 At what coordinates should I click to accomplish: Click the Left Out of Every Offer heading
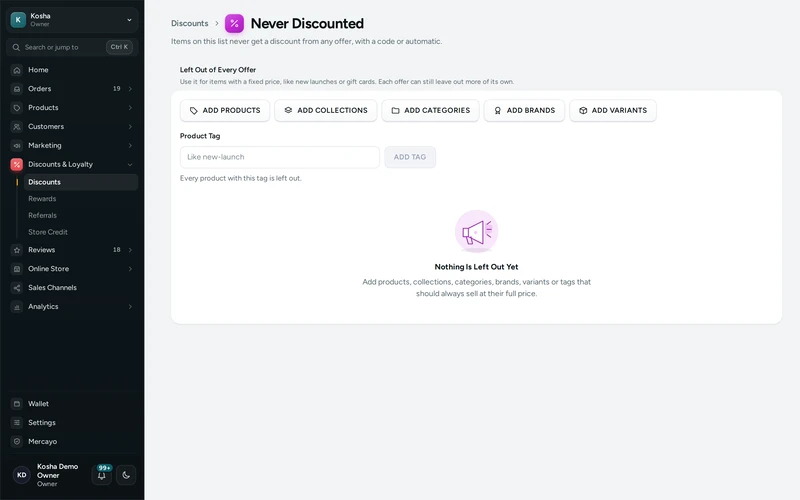pyautogui.click(x=218, y=70)
